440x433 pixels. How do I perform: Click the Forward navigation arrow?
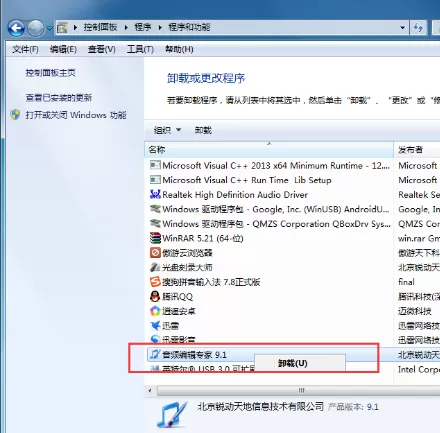35,28
